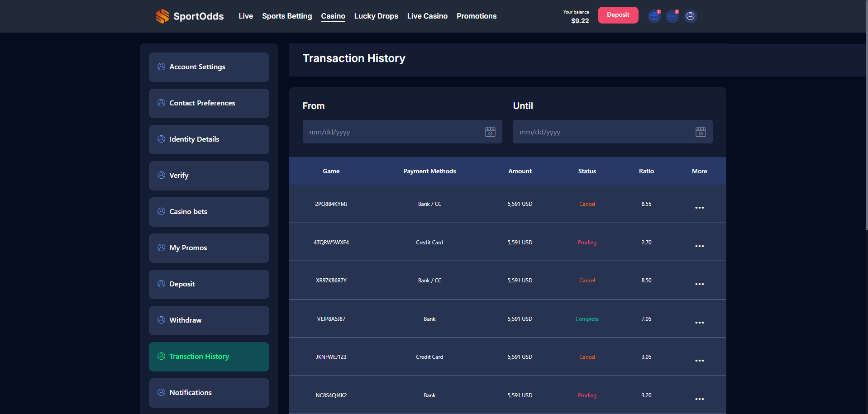868x414 pixels.
Task: Open the user profile icon in header
Action: click(x=690, y=16)
